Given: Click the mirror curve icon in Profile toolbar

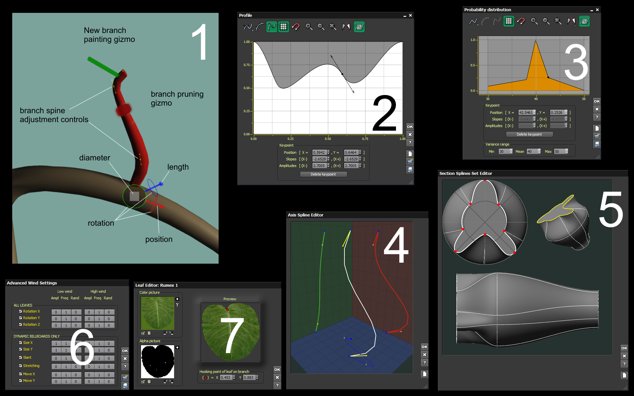Looking at the screenshot, I should coord(346,27).
